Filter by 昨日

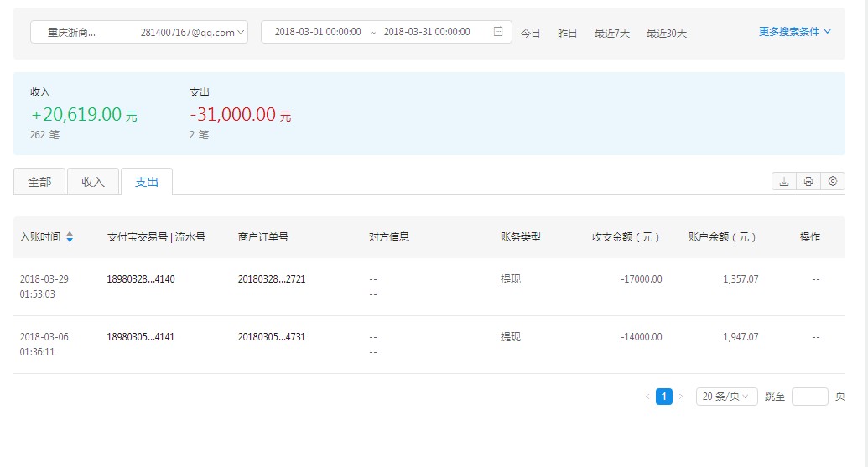[x=568, y=34]
